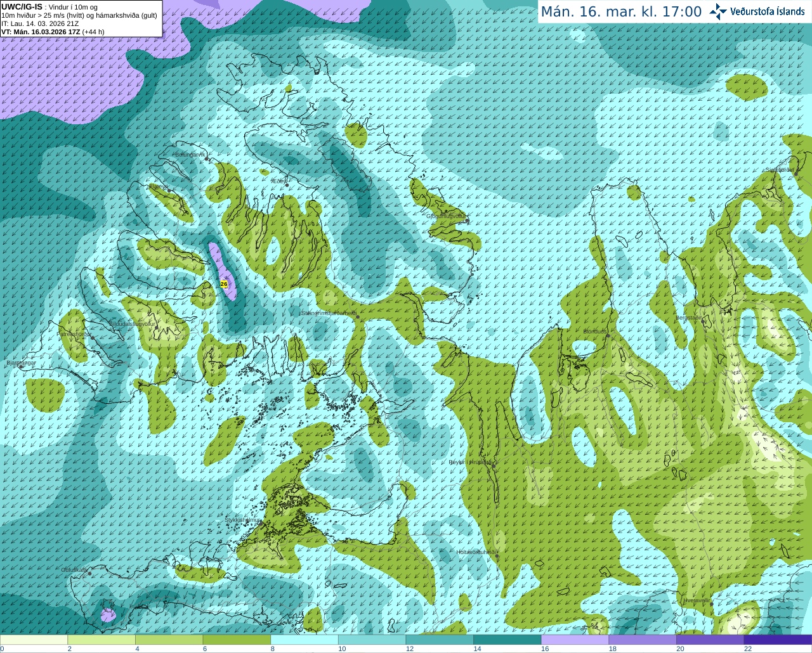Click the 16–18 m/s lavender legend swatch

[575, 640]
